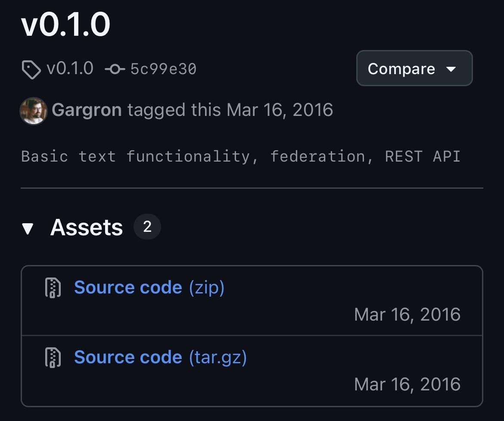Click the zip archive file icon
This screenshot has height=421, width=504.
(53, 288)
